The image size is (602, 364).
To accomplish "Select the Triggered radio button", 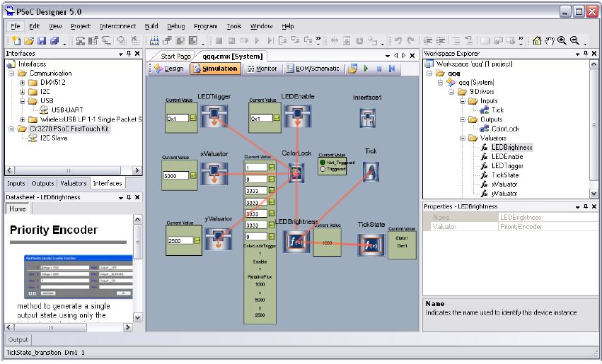I will click(x=323, y=169).
